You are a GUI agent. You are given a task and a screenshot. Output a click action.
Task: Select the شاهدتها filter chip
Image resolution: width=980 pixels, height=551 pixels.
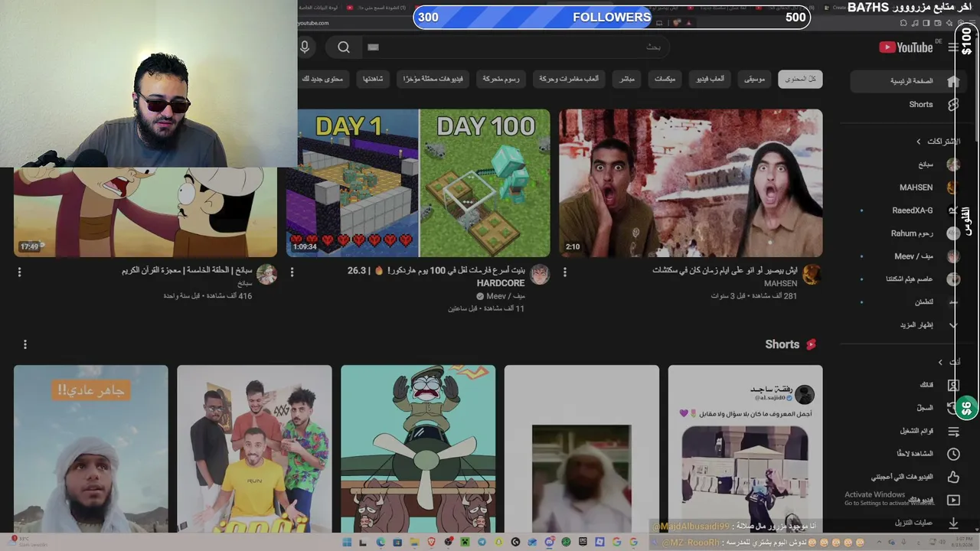373,79
